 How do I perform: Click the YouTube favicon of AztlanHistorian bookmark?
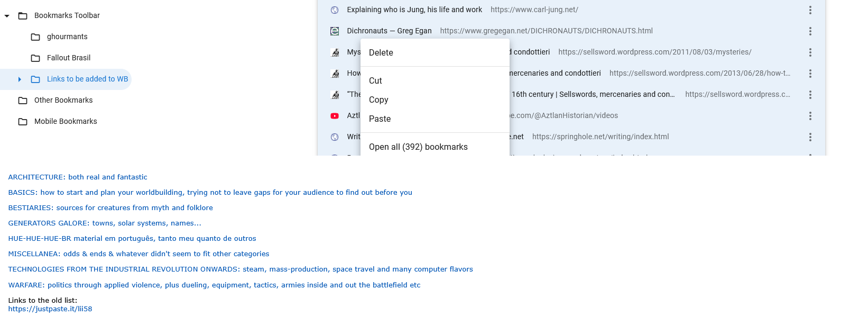(335, 116)
